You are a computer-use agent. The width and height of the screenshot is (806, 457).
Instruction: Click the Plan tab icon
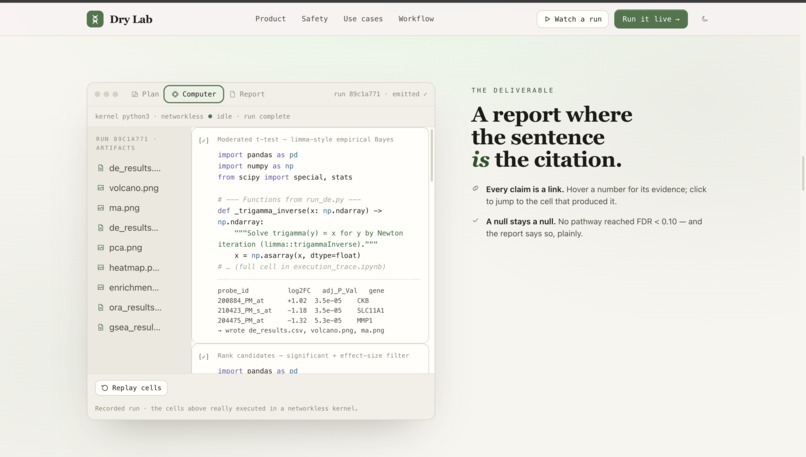click(x=135, y=94)
